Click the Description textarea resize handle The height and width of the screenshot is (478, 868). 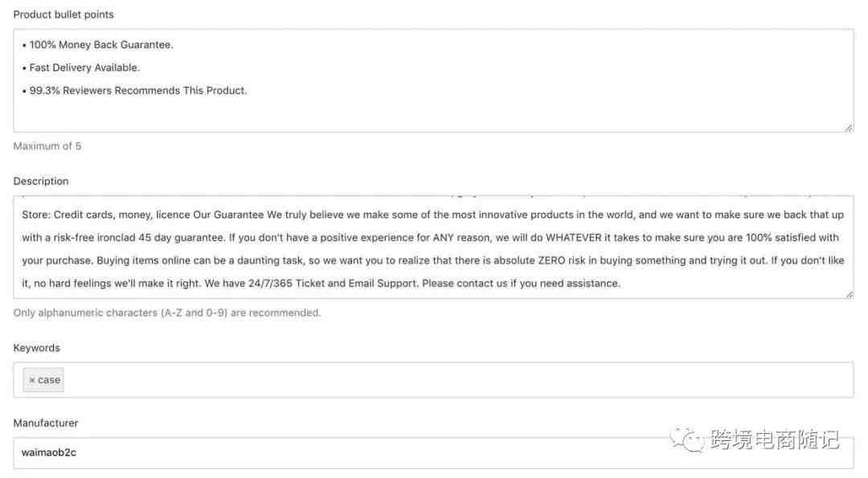click(849, 294)
